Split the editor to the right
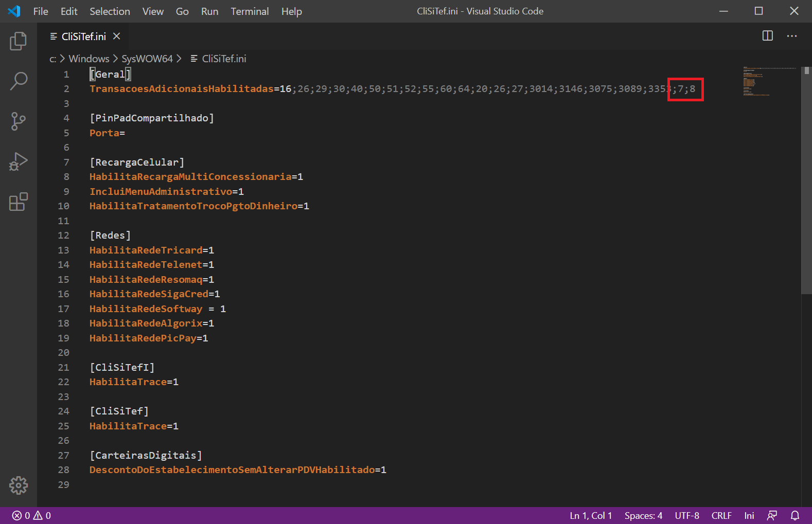This screenshot has width=812, height=524. [767, 36]
